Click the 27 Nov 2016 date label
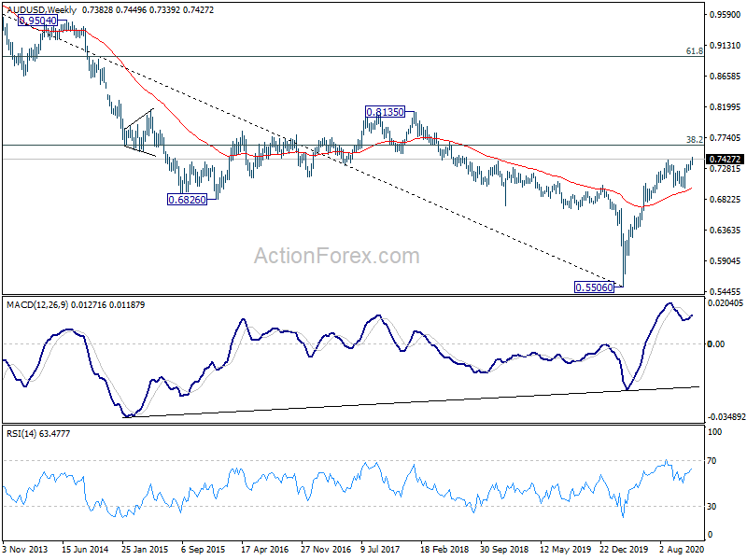Viewport: 747px width, 560px height. point(326,549)
